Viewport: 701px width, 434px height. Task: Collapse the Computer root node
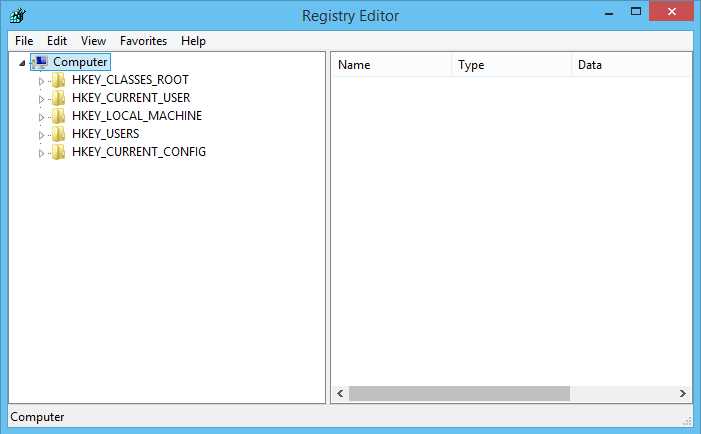tap(22, 63)
